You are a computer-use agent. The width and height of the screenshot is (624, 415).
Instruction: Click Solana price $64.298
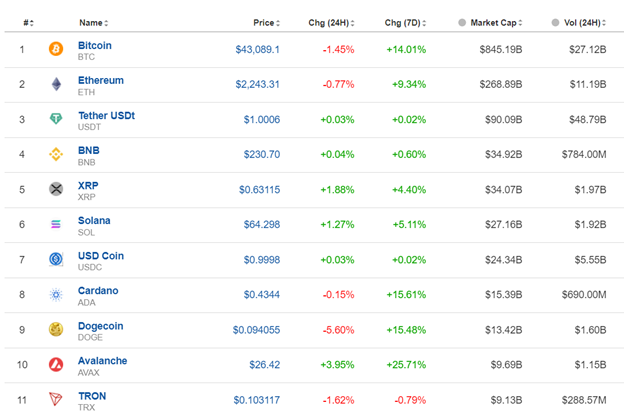(262, 224)
